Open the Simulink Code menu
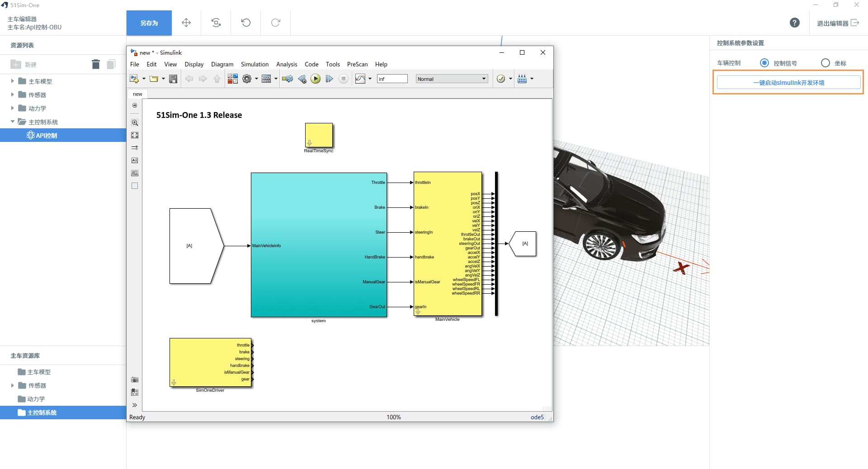The width and height of the screenshot is (868, 469). [311, 64]
